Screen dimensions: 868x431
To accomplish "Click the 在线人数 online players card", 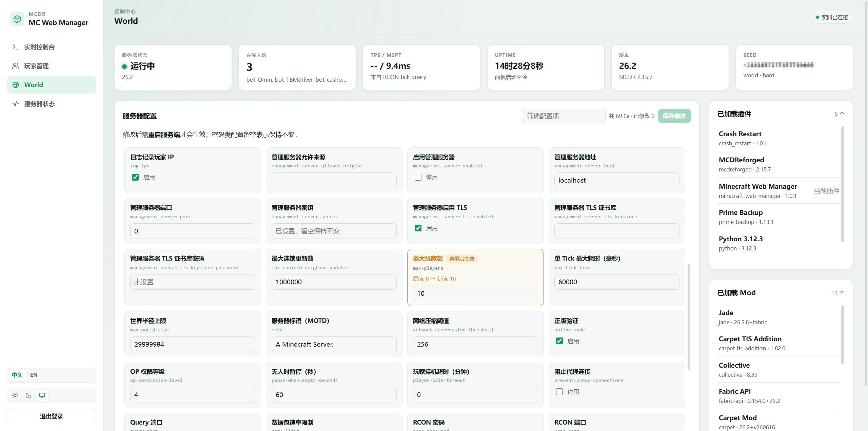I will pos(297,68).
